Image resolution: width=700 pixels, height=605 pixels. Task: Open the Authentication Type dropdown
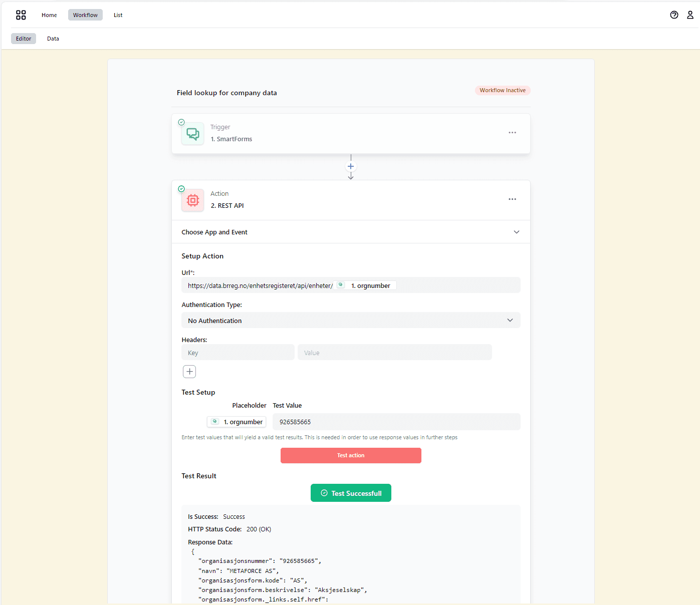tap(351, 320)
